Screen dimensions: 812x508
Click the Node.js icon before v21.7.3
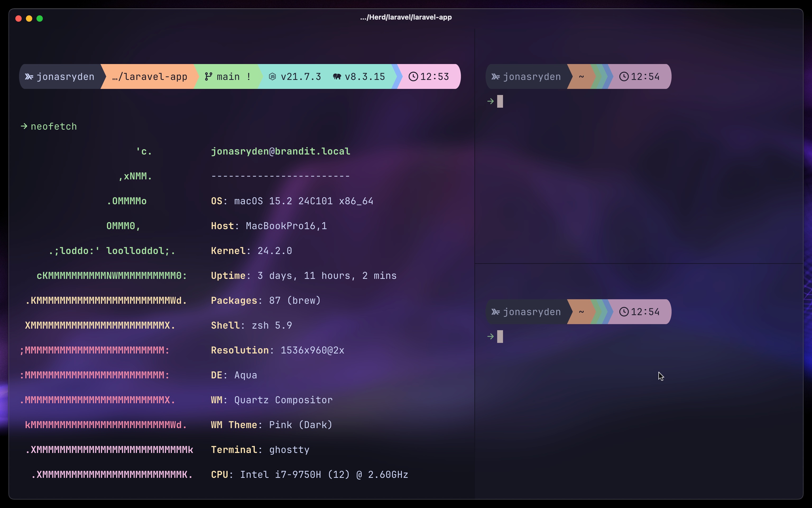[x=273, y=77]
